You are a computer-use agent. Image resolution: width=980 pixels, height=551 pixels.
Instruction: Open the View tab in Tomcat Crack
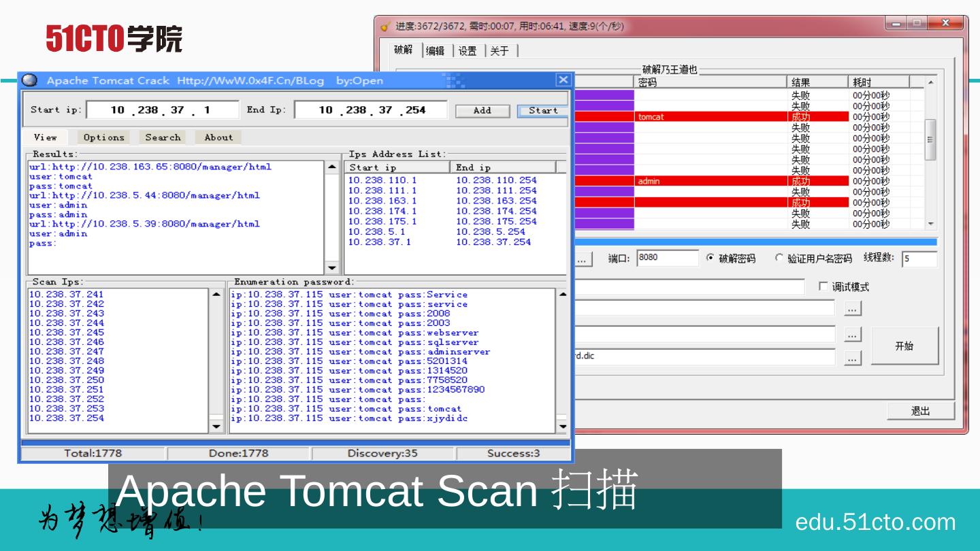tap(46, 137)
